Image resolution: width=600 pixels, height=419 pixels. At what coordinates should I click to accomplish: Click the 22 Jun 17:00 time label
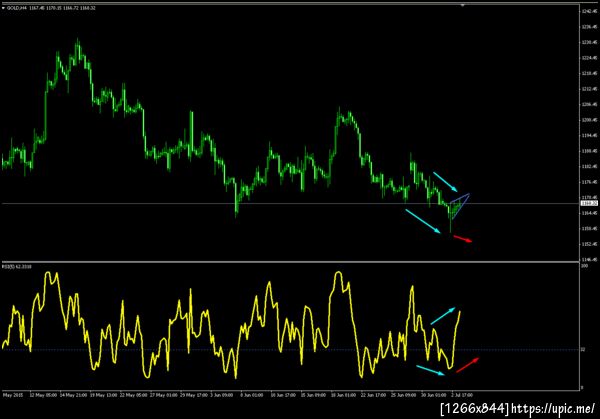(x=373, y=395)
